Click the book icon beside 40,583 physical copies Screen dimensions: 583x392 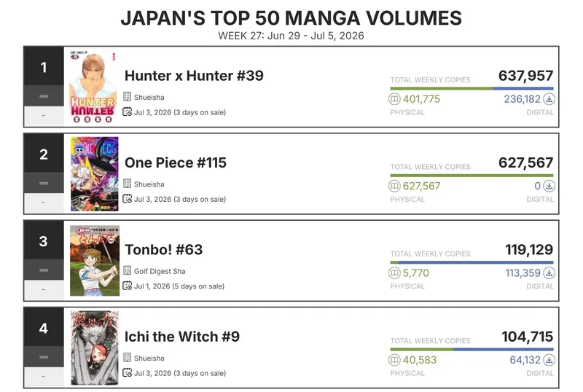tap(394, 360)
